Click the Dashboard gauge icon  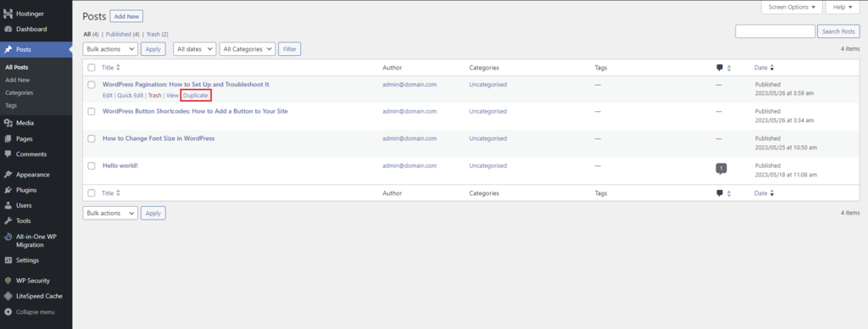(8, 30)
